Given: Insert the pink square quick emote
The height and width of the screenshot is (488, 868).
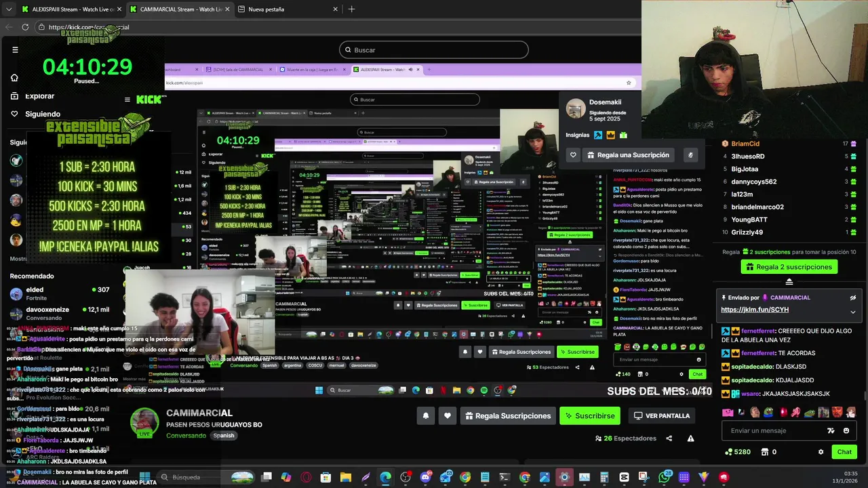Looking at the screenshot, I should click(x=728, y=412).
